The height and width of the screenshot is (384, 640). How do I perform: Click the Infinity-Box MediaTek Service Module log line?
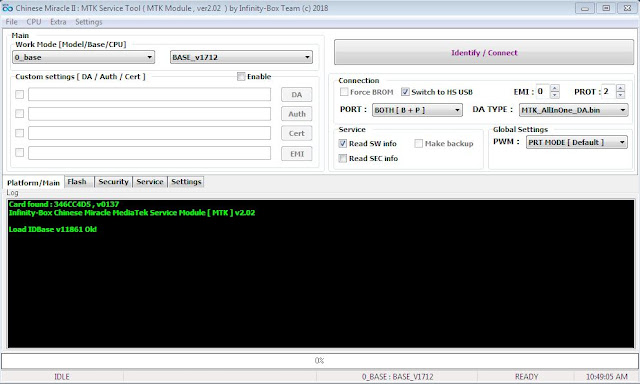point(132,213)
